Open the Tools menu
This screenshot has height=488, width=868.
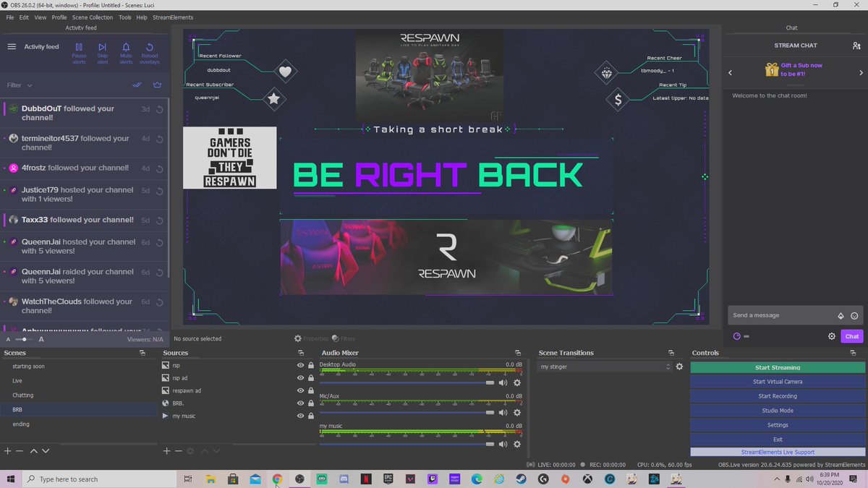click(124, 17)
